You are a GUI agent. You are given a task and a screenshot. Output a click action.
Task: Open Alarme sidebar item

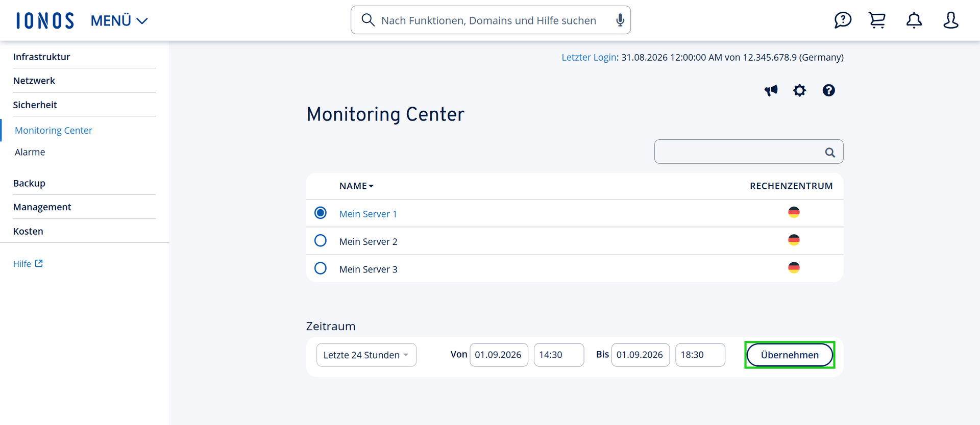click(30, 152)
